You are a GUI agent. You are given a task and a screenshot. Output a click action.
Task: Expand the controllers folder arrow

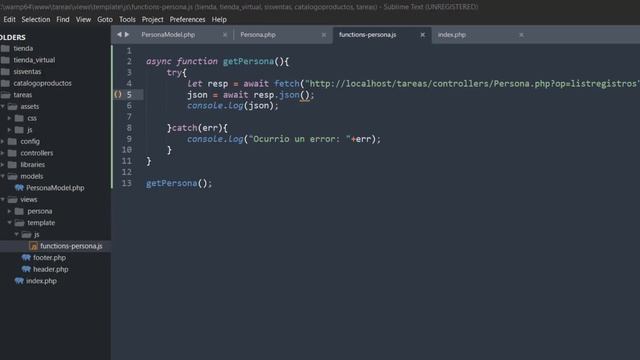coord(2,153)
